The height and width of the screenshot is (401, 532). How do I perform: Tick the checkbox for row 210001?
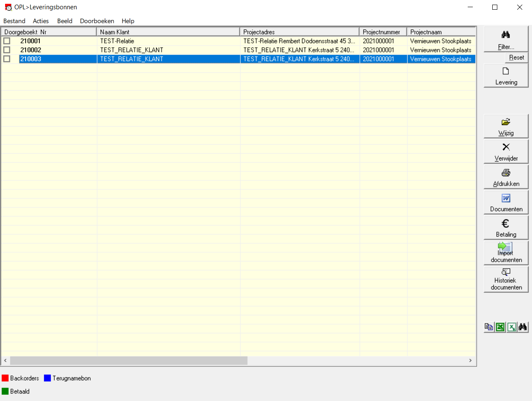tap(7, 41)
